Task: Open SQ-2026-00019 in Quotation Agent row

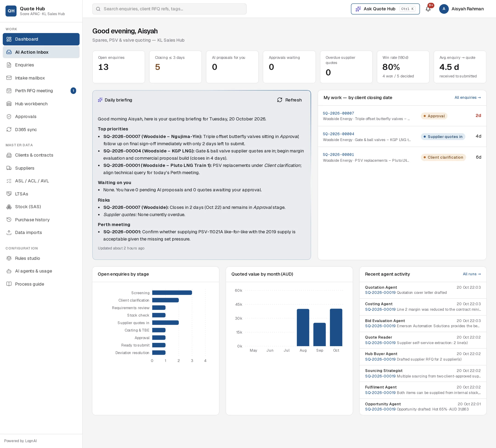Action: click(380, 292)
